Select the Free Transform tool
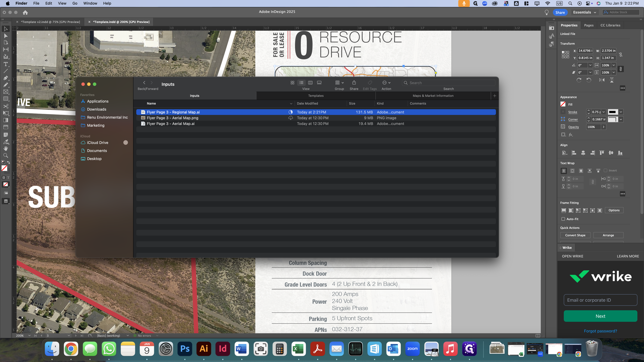Image resolution: width=644 pixels, height=362 pixels. pos(6,113)
